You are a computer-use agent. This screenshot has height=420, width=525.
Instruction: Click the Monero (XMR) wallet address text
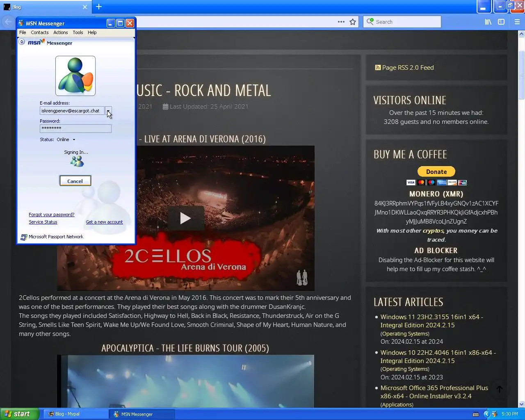tap(436, 212)
